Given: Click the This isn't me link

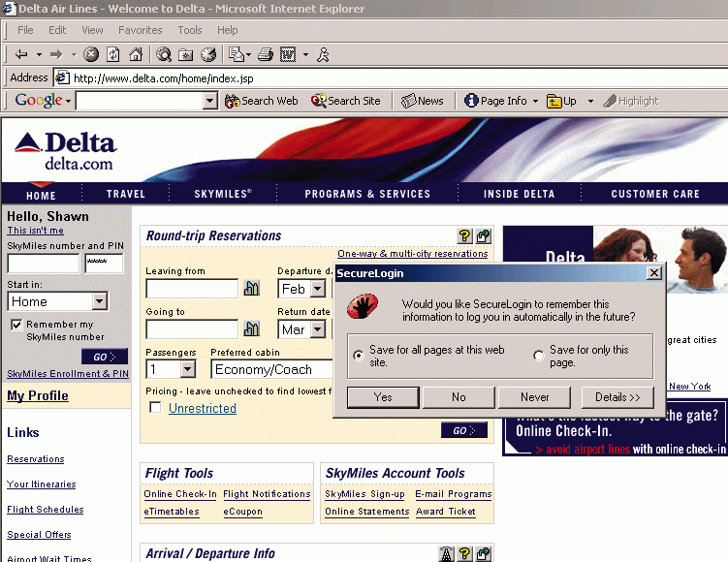Looking at the screenshot, I should (35, 231).
